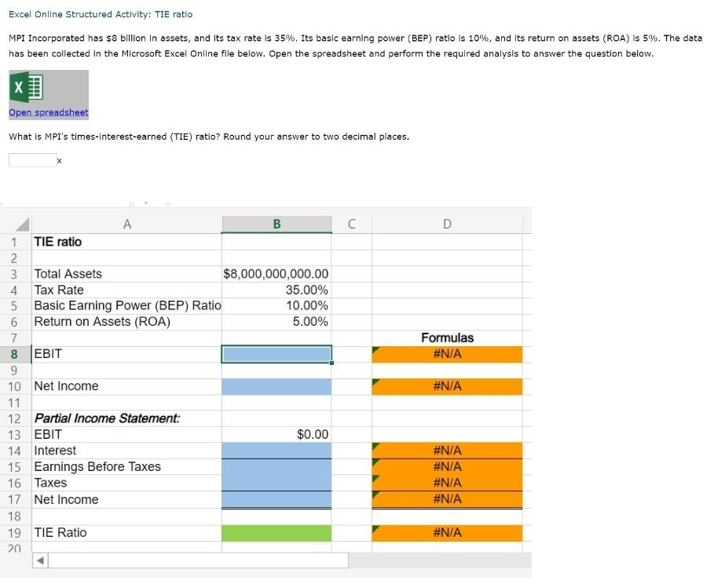The height and width of the screenshot is (588, 714).
Task: Select the green TIE Ratio result cell
Action: (276, 532)
